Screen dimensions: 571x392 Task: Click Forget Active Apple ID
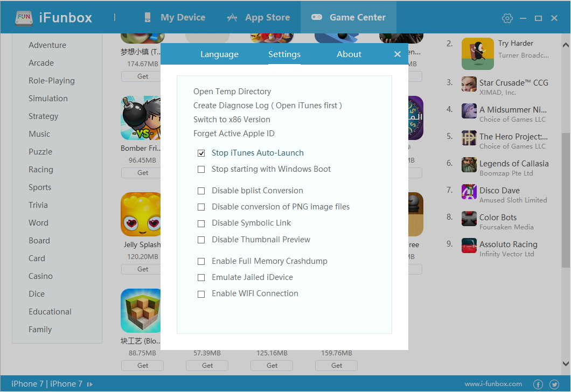pyautogui.click(x=234, y=134)
